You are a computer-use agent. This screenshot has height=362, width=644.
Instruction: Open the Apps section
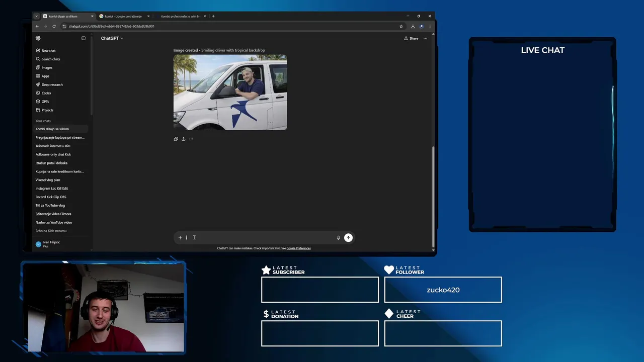(43, 76)
